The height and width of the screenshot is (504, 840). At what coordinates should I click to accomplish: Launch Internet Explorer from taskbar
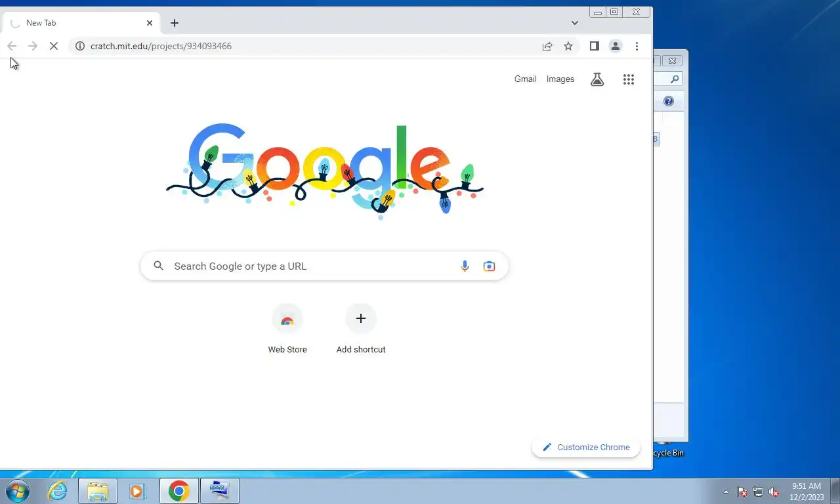click(x=58, y=491)
